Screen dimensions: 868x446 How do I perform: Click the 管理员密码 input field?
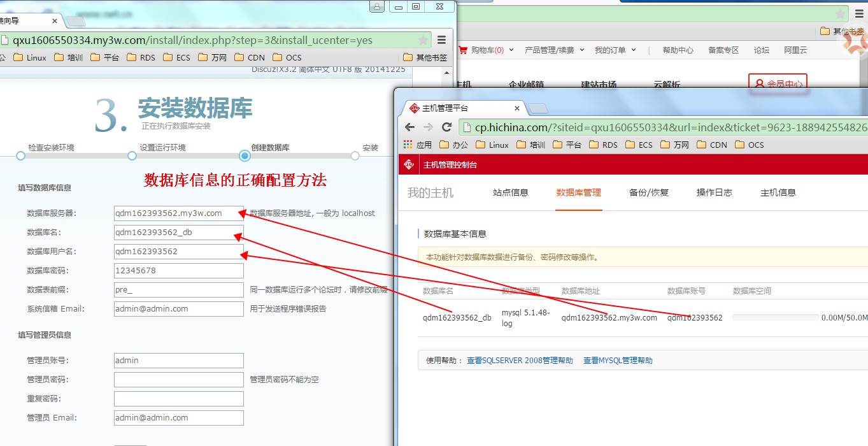pos(178,380)
